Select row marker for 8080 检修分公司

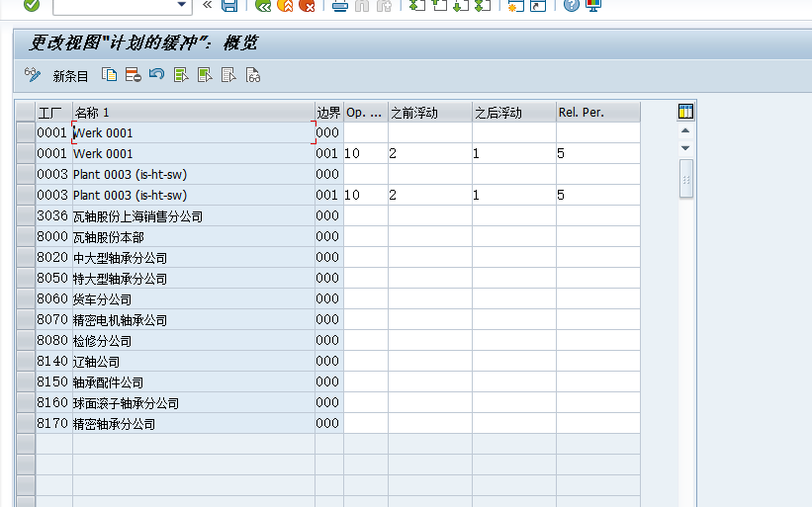pyautogui.click(x=26, y=340)
